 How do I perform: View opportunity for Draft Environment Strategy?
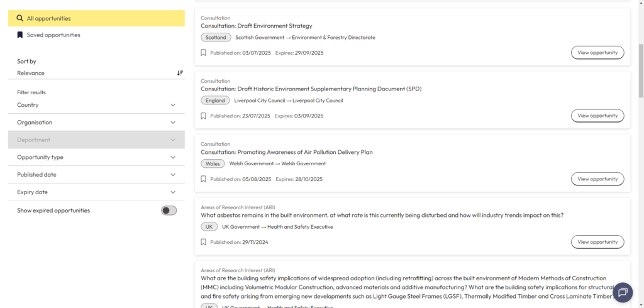coord(597,53)
